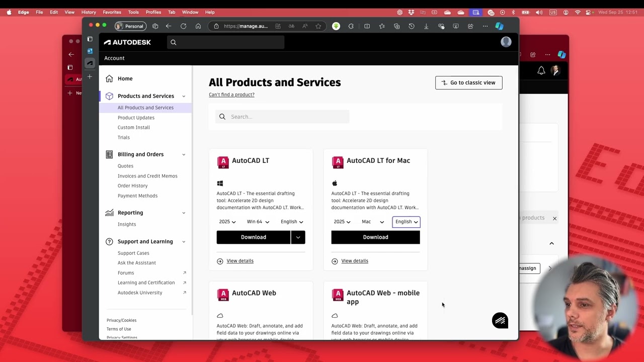Go to Home in the sidebar
This screenshot has height=362, width=644.
click(x=125, y=78)
